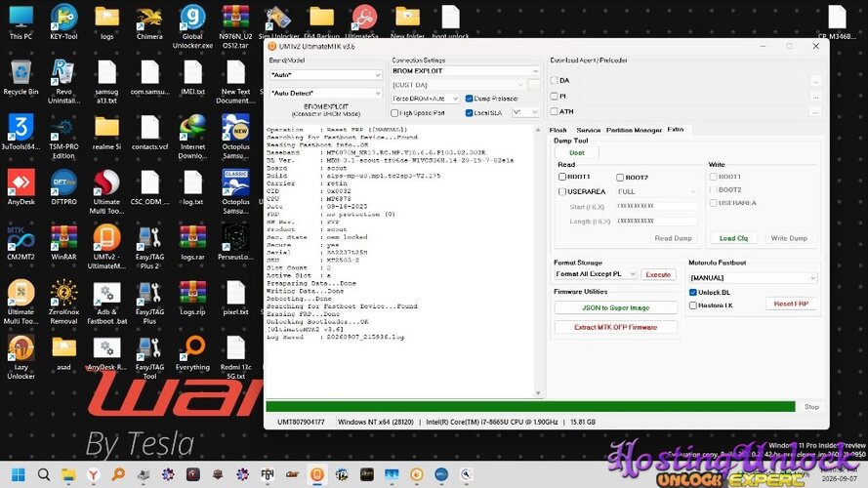Open File Explorer from the taskbar
Viewport: 868px width, 488px height.
[x=68, y=474]
